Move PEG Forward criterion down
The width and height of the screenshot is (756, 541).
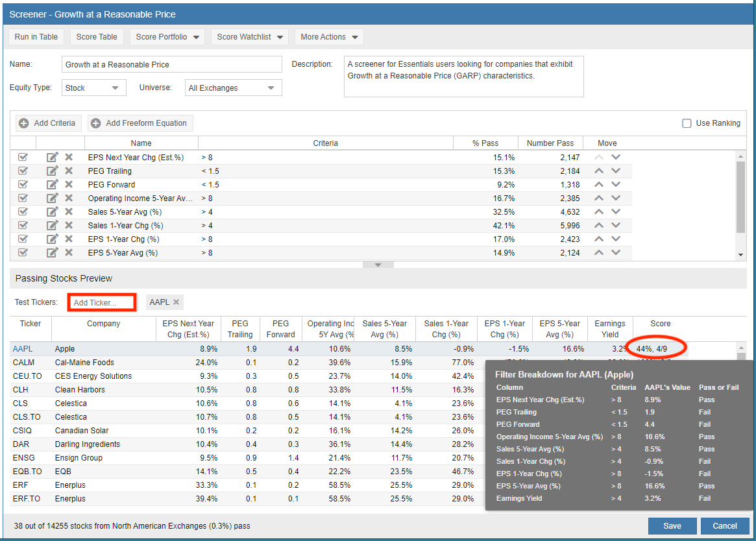(x=616, y=184)
